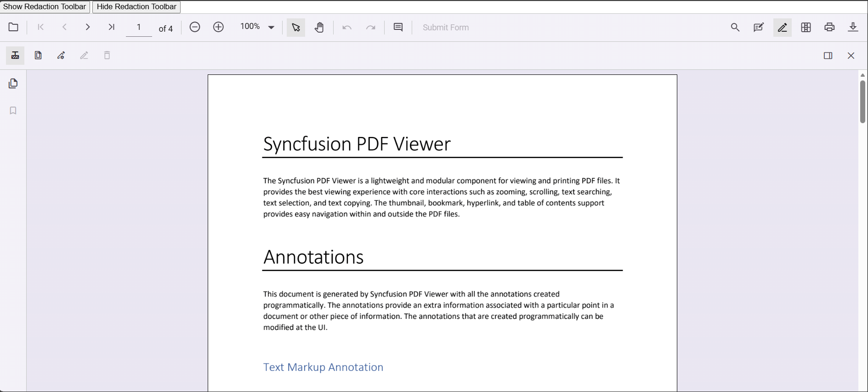Jump to the last page
Image resolution: width=868 pixels, height=392 pixels.
(x=111, y=27)
